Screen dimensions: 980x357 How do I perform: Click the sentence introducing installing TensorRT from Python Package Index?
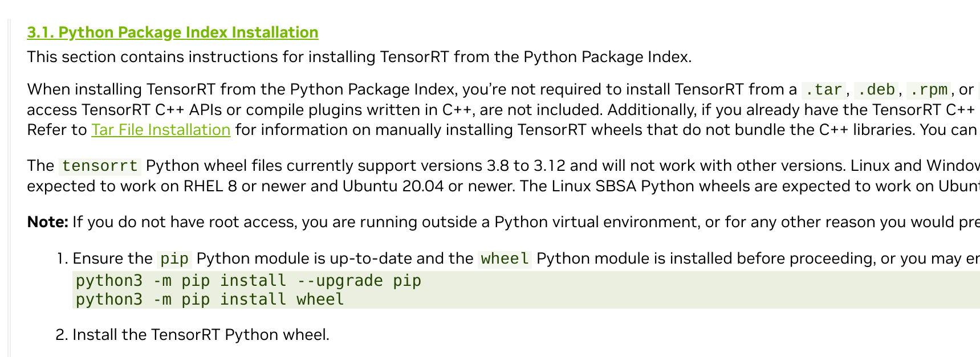(359, 57)
